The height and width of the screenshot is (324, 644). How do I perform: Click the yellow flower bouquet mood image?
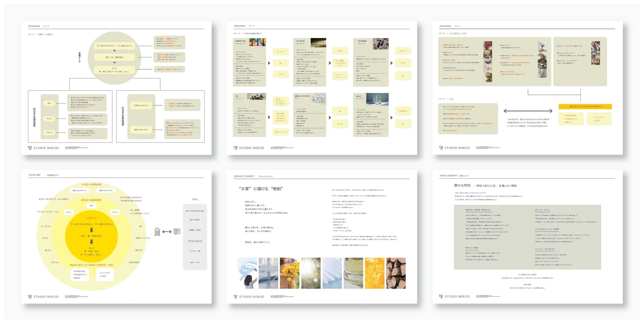click(290, 273)
